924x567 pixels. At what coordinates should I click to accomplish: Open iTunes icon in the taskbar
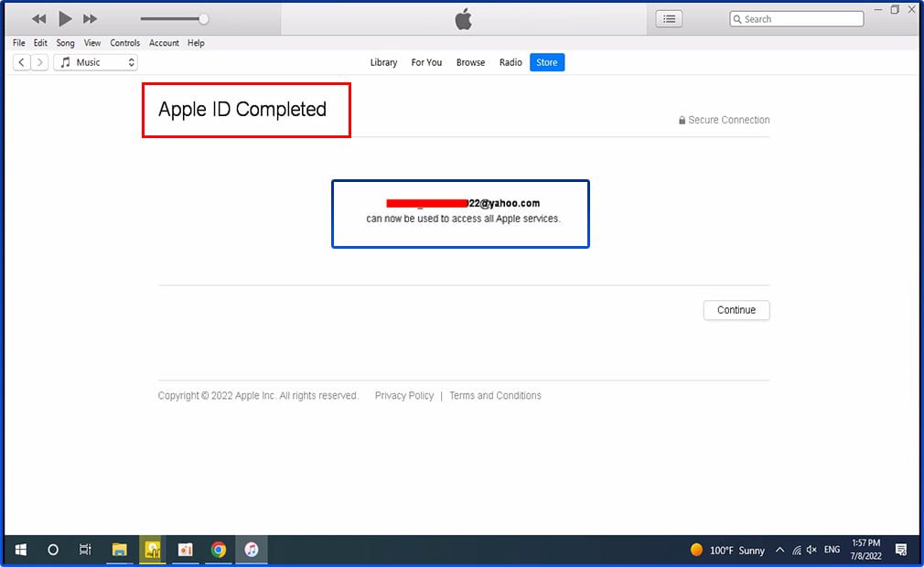pos(252,550)
